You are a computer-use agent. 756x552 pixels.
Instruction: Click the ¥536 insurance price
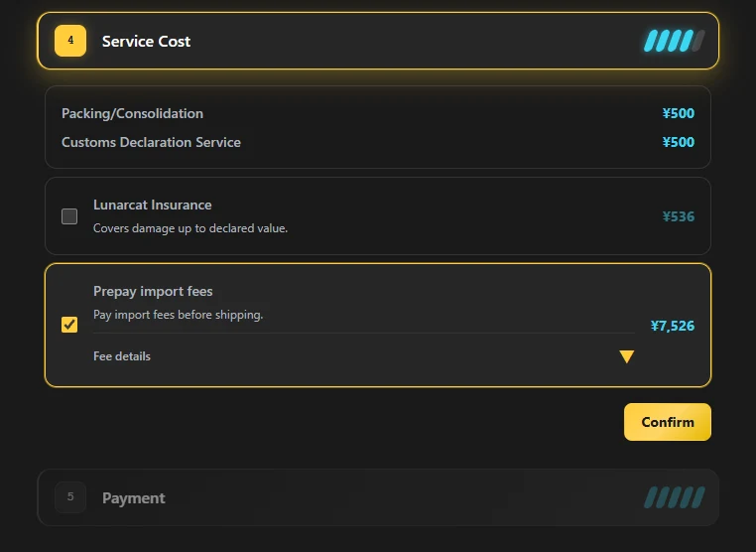679,216
